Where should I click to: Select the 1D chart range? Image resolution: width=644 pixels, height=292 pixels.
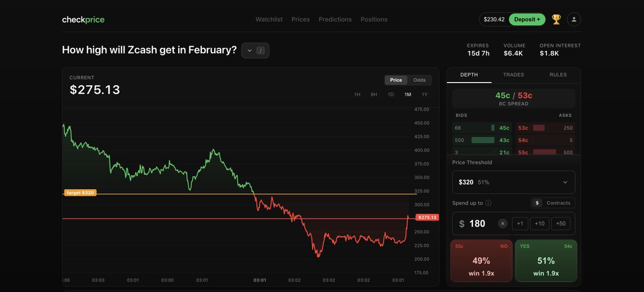coord(391,95)
